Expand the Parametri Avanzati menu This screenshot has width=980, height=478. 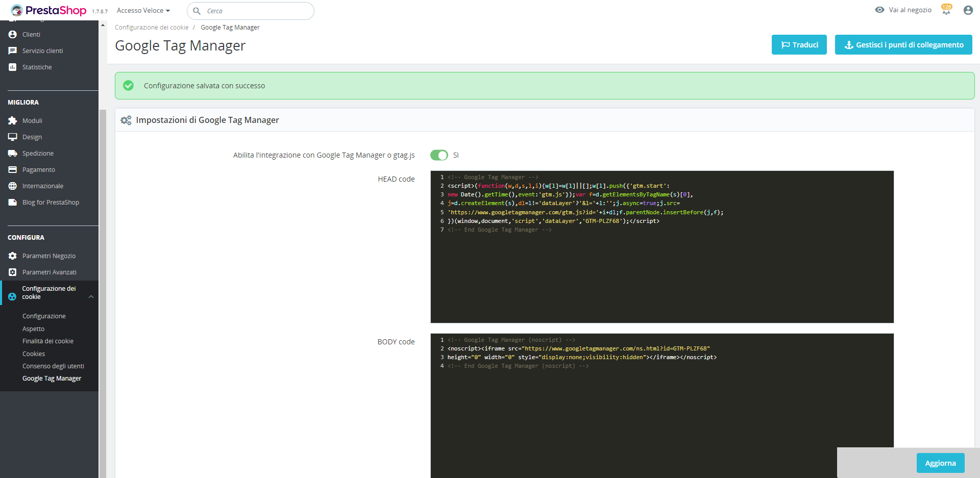click(49, 272)
